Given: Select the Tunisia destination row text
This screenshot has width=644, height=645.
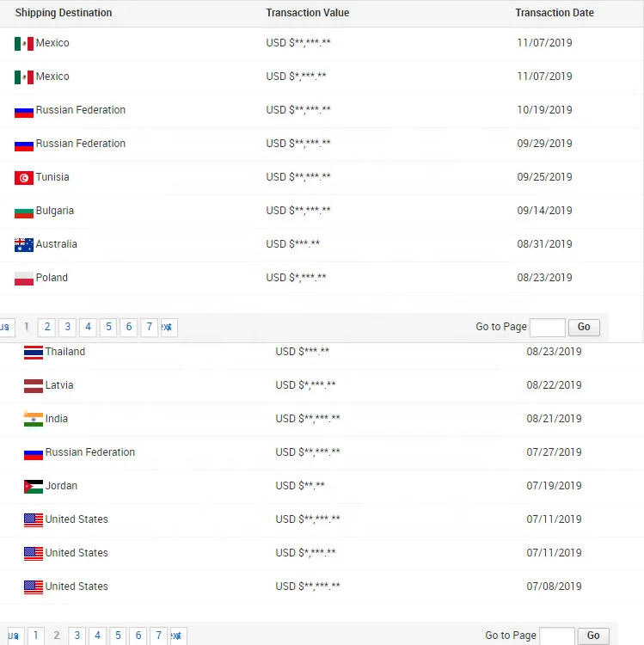Looking at the screenshot, I should point(52,177).
